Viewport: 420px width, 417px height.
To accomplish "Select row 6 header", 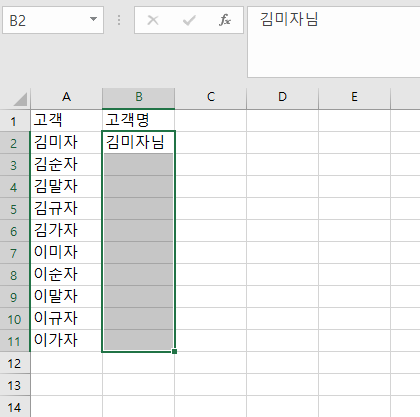I will coord(15,231).
